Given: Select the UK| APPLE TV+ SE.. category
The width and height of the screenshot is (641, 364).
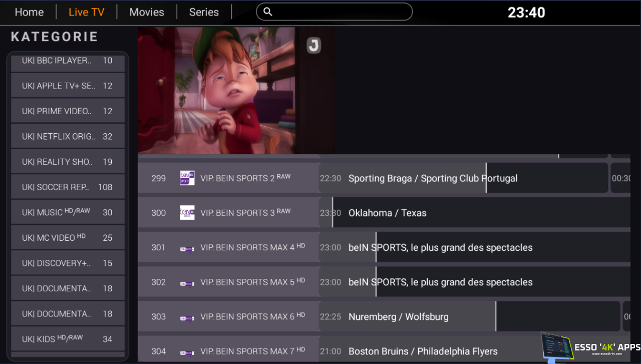Looking at the screenshot, I should click(68, 86).
